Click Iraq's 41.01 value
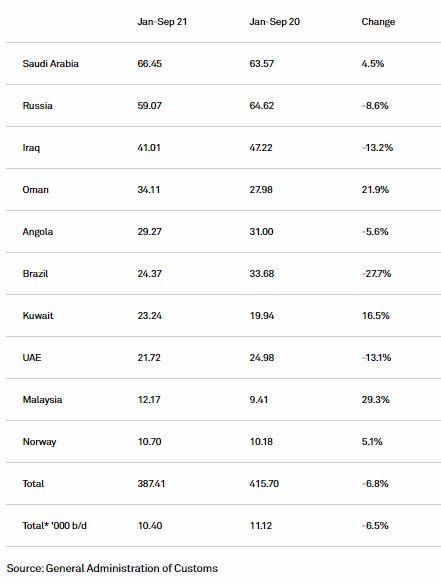Image resolution: width=441 pixels, height=586 pixels. point(149,148)
